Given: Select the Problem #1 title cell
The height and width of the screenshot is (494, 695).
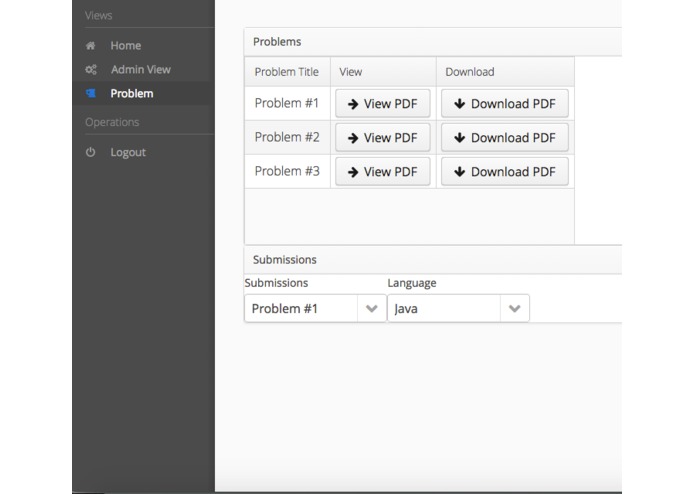Looking at the screenshot, I should click(287, 103).
